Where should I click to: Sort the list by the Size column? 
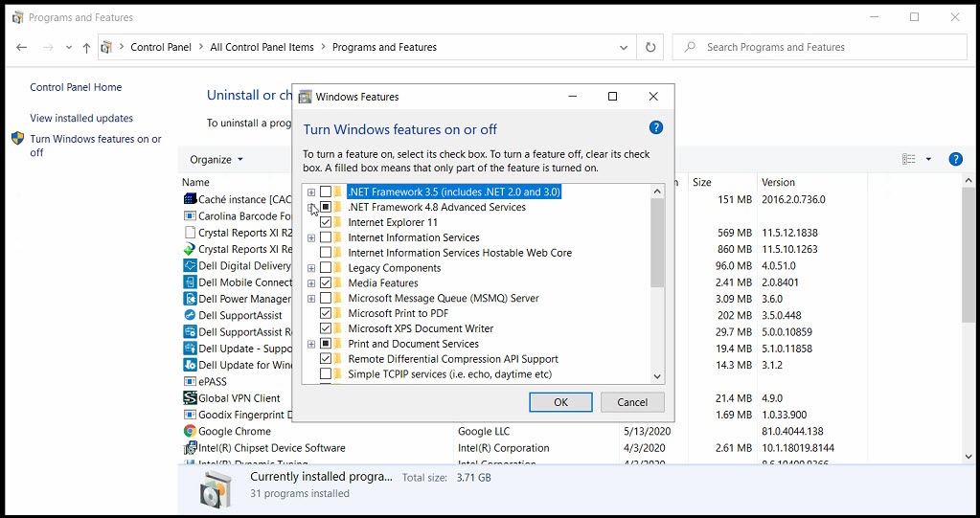pos(702,183)
